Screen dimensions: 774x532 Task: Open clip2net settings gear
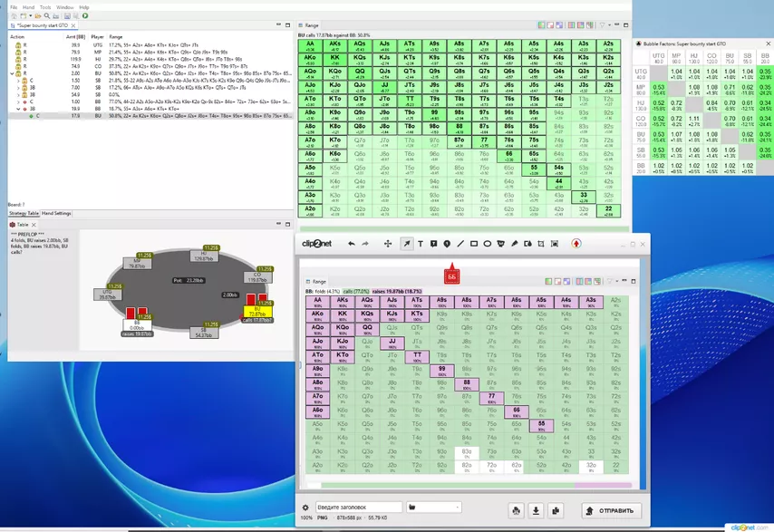coord(305,508)
